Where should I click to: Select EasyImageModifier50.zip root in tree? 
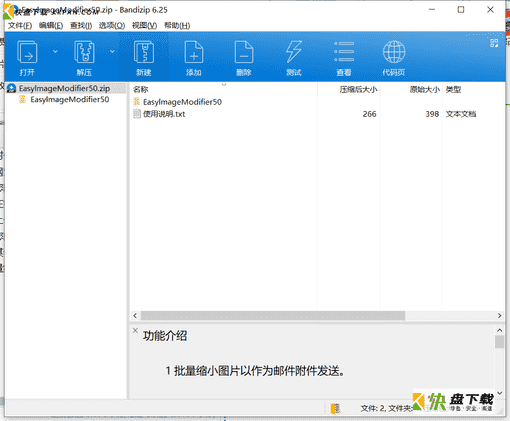[x=64, y=88]
